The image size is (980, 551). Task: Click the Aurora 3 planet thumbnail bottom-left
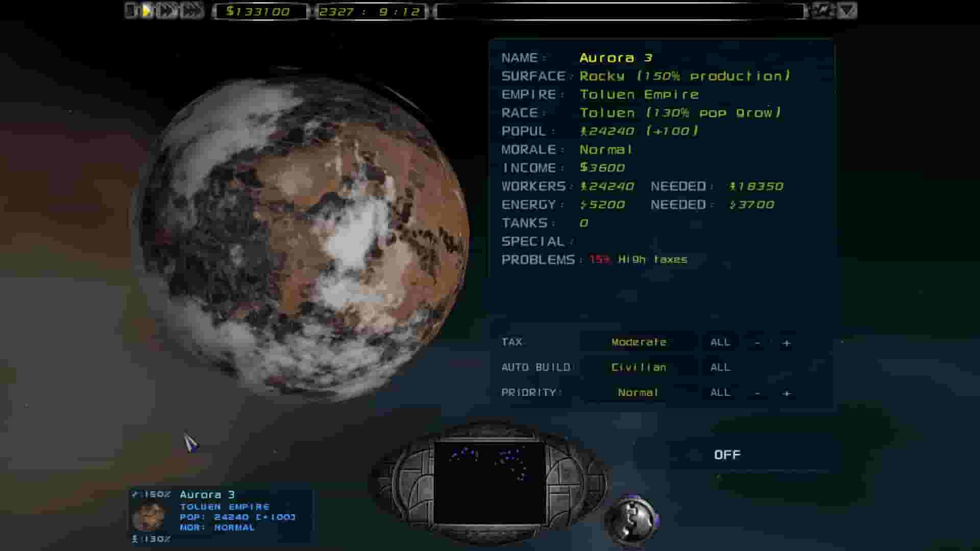(x=151, y=516)
